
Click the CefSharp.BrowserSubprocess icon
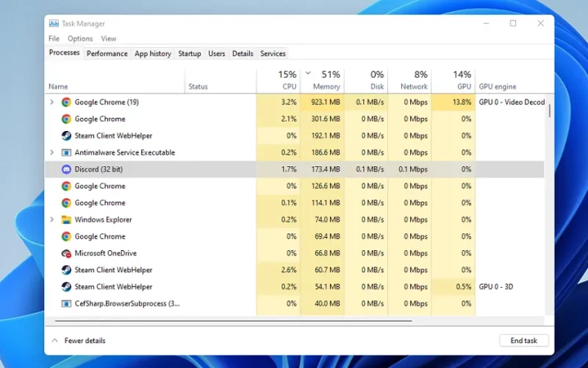66,303
